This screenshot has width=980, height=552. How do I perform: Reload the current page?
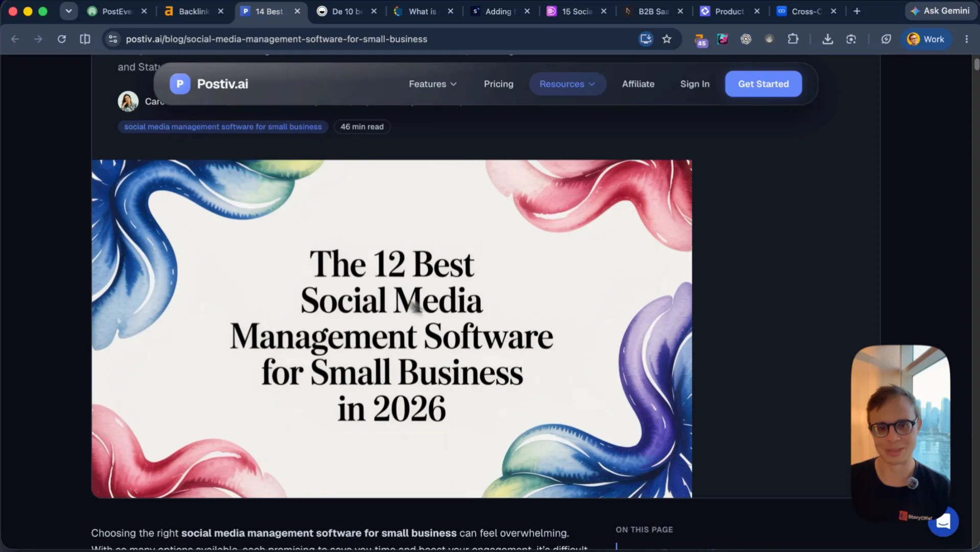pyautogui.click(x=61, y=39)
